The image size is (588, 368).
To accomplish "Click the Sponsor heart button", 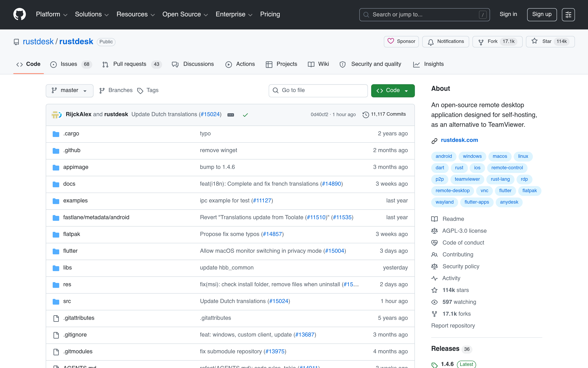I will click(401, 41).
